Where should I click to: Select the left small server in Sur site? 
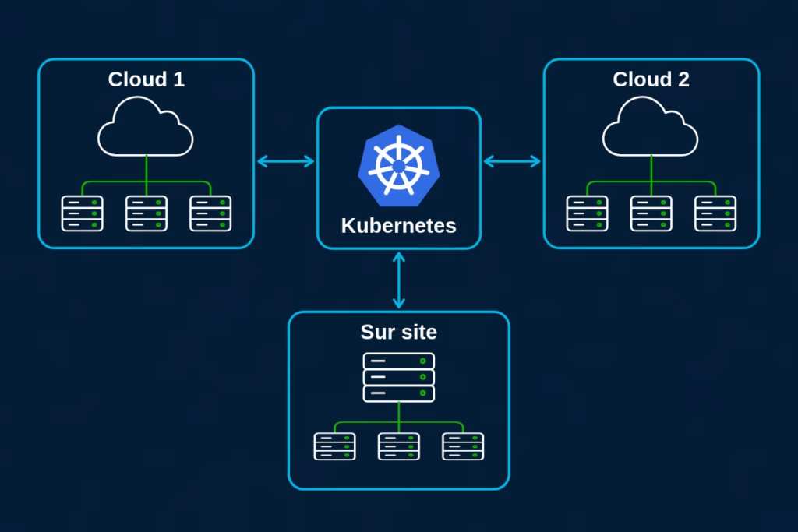coord(335,446)
